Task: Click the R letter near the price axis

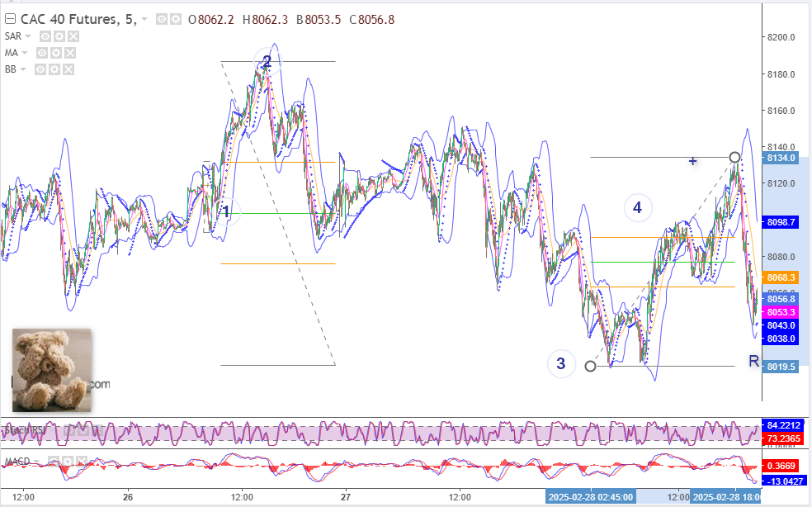Action: (x=754, y=362)
